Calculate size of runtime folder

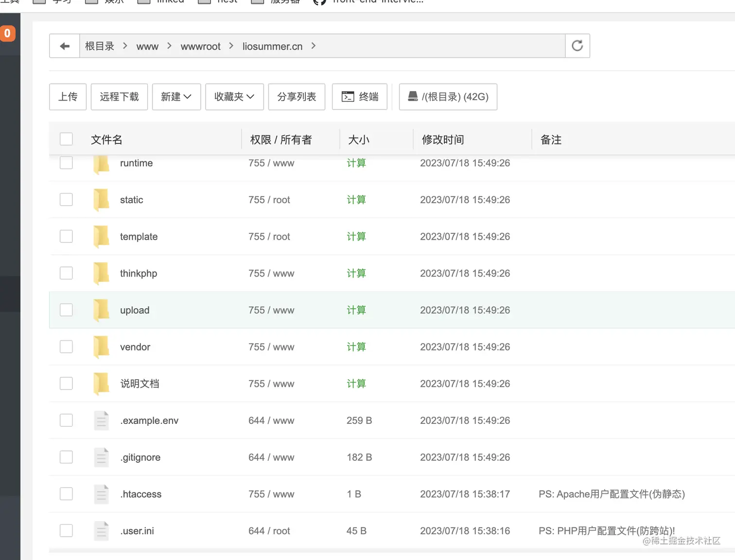(356, 163)
